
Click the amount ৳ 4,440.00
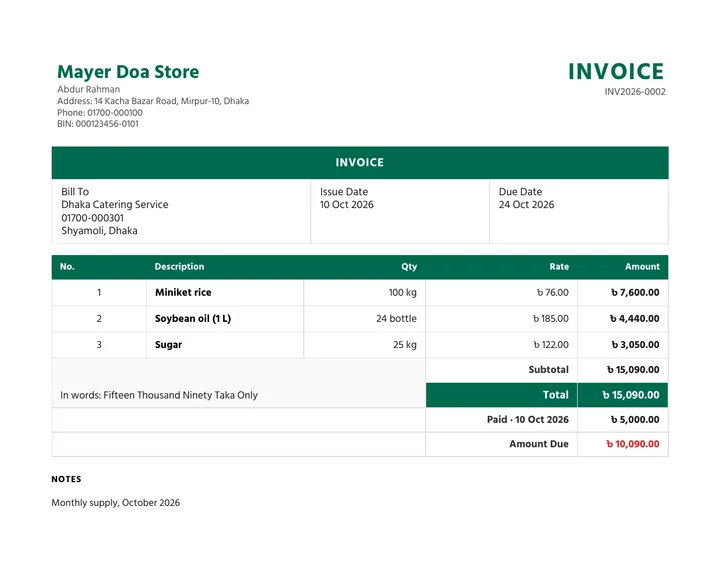pos(635,319)
